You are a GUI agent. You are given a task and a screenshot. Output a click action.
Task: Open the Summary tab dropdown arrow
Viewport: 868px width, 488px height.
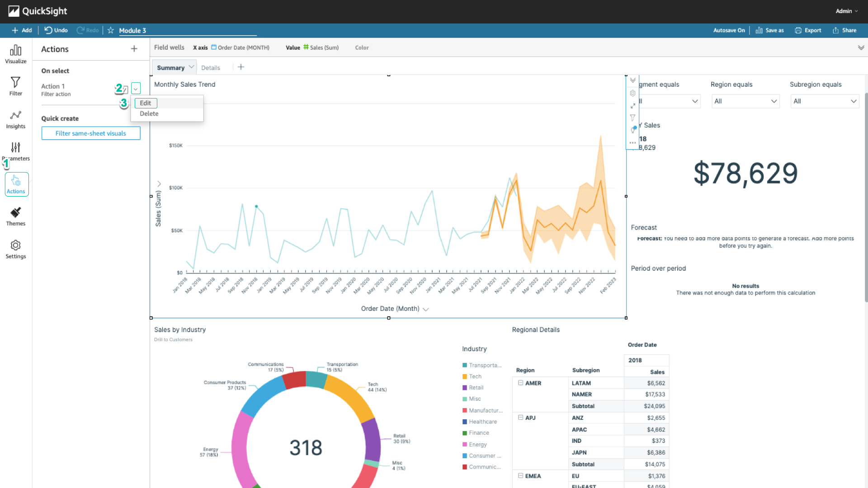point(191,67)
